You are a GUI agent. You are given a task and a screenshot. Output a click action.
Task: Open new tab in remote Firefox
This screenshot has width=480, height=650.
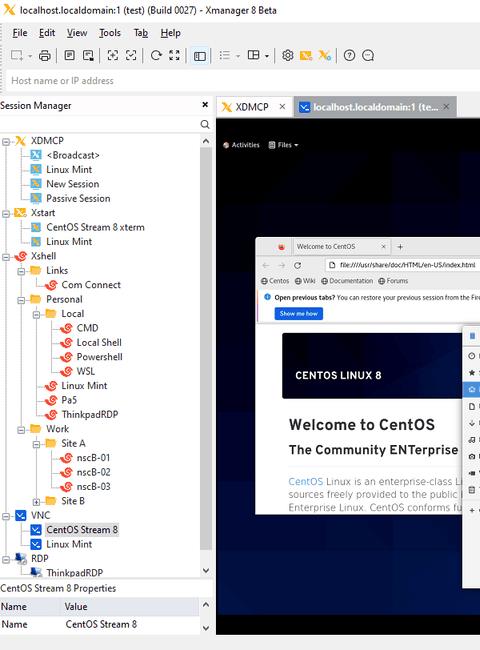(400, 247)
